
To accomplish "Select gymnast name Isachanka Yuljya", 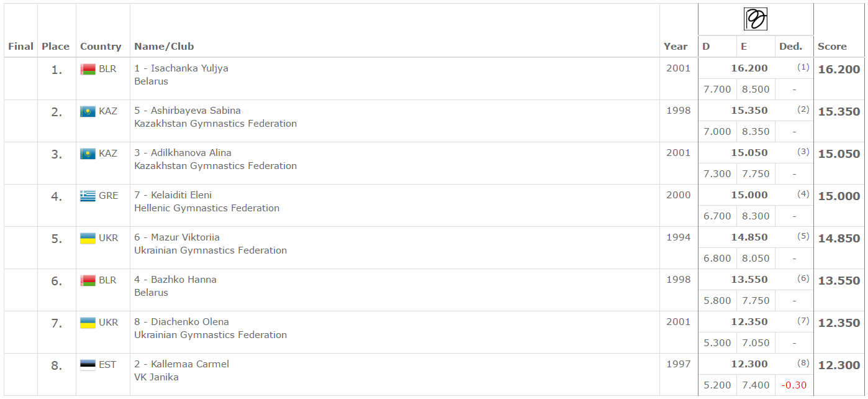I will tap(189, 68).
